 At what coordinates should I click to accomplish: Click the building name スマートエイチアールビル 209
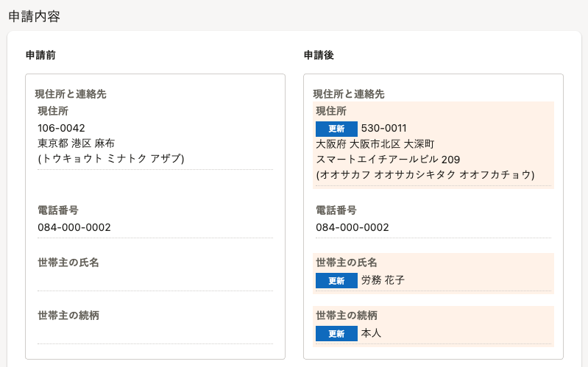(x=388, y=160)
